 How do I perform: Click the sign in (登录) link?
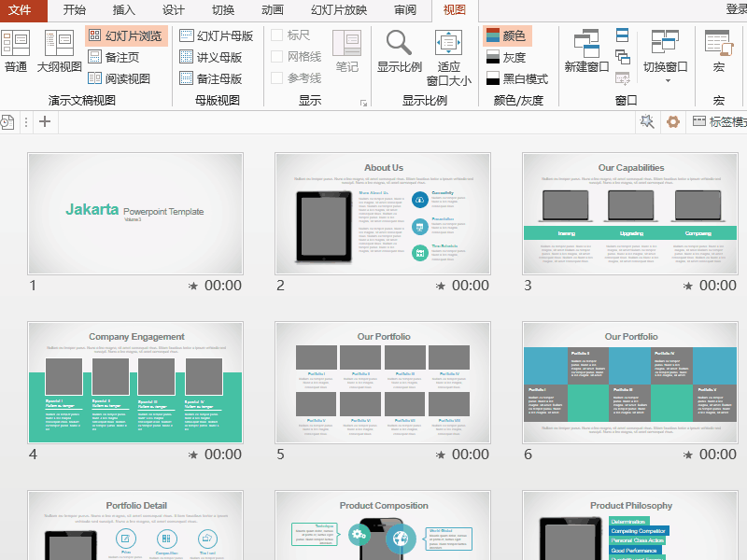(x=736, y=9)
